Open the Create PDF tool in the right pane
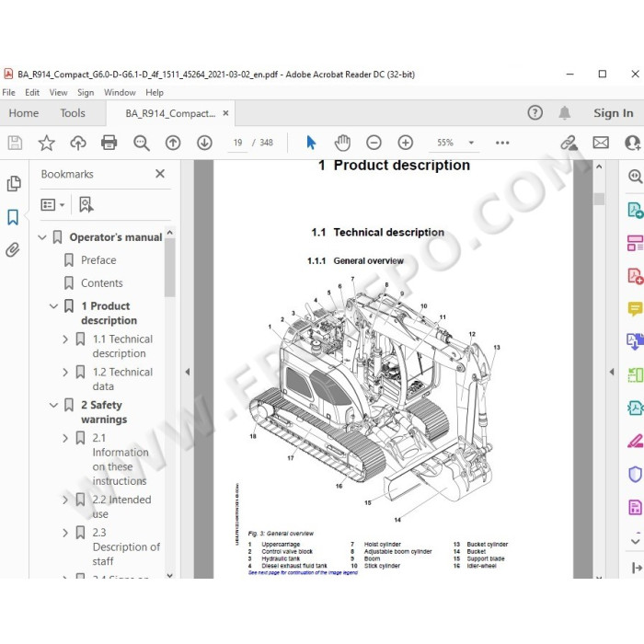 coord(635,276)
